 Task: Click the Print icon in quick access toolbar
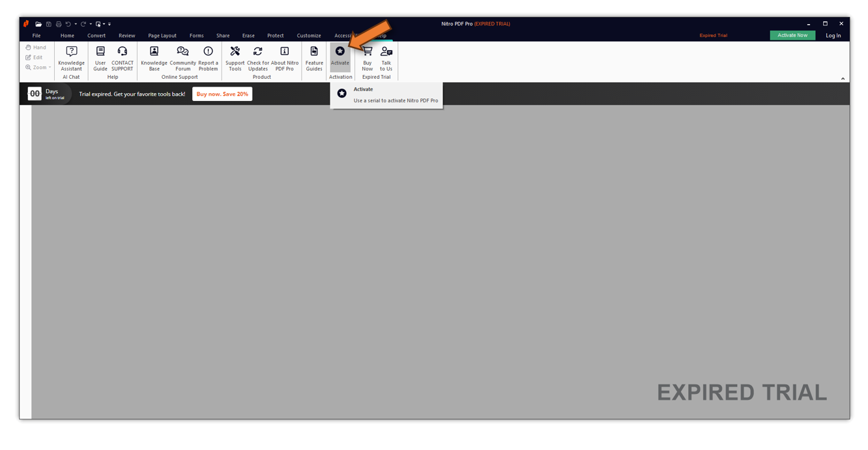58,24
